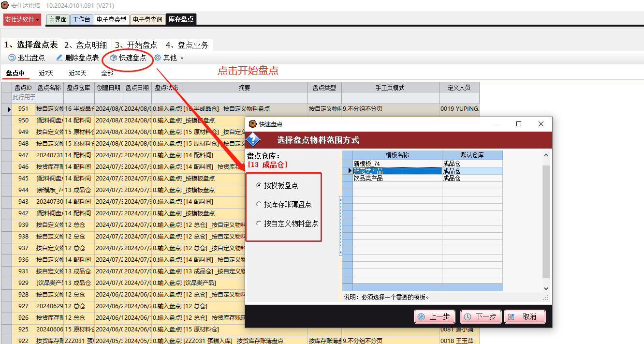Sort by 盘点仓库 column header
This screenshot has width=644, height=344.
pos(79,88)
